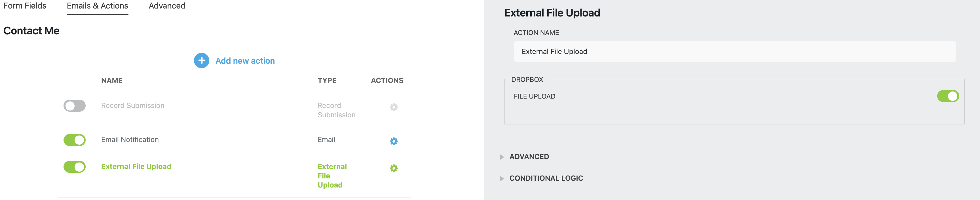The image size is (980, 200).
Task: Open Record Submission settings gear
Action: coord(393,107)
